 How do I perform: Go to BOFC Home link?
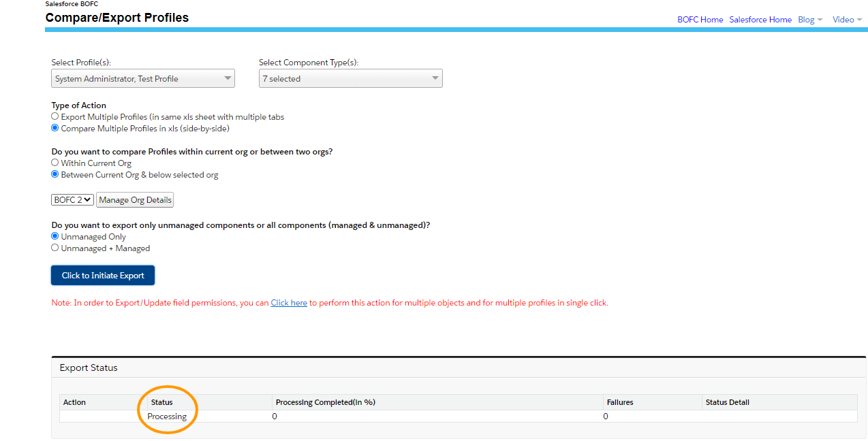[700, 20]
